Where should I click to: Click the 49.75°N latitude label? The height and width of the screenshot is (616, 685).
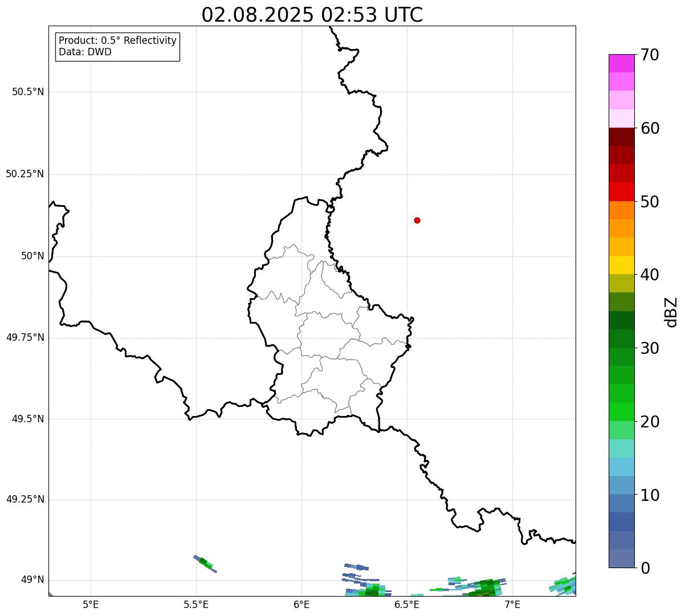pyautogui.click(x=25, y=337)
